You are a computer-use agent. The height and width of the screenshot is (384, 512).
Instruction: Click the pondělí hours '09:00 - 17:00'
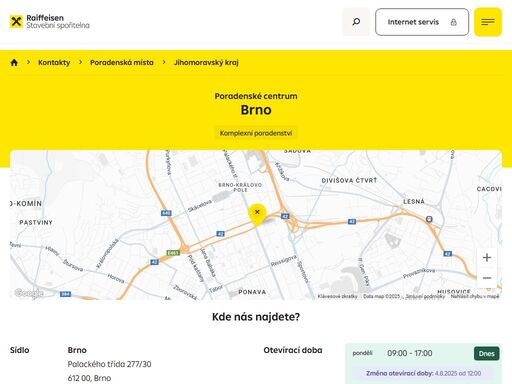click(x=410, y=353)
